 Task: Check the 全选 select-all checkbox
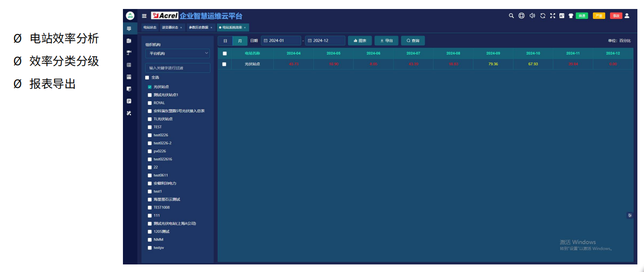click(147, 78)
